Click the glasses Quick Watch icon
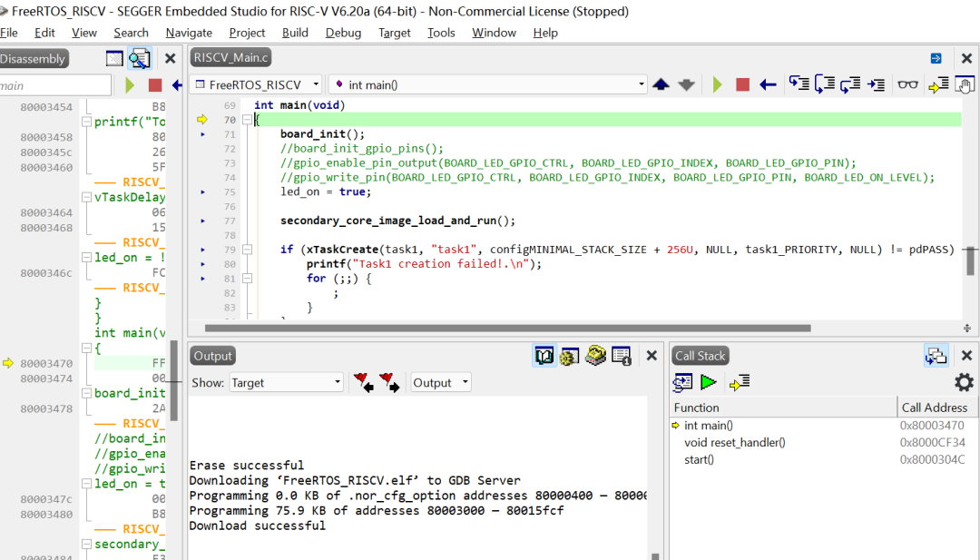This screenshot has width=980, height=560. 907,84
